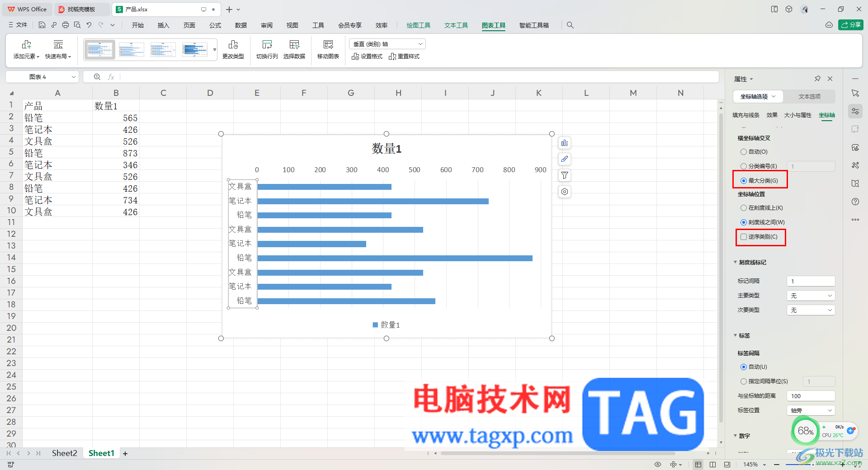
Task: Open the Data (数据) ribbon tab
Action: 241,25
